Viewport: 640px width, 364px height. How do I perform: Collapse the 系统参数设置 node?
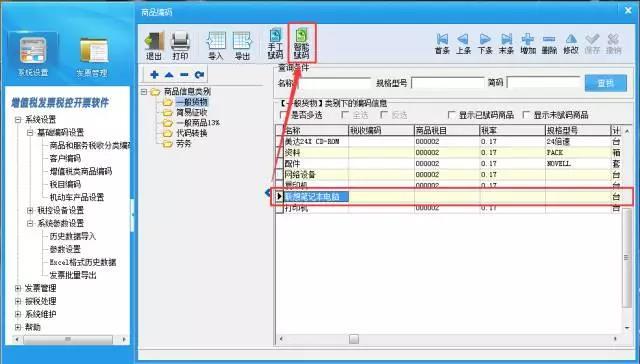point(30,224)
